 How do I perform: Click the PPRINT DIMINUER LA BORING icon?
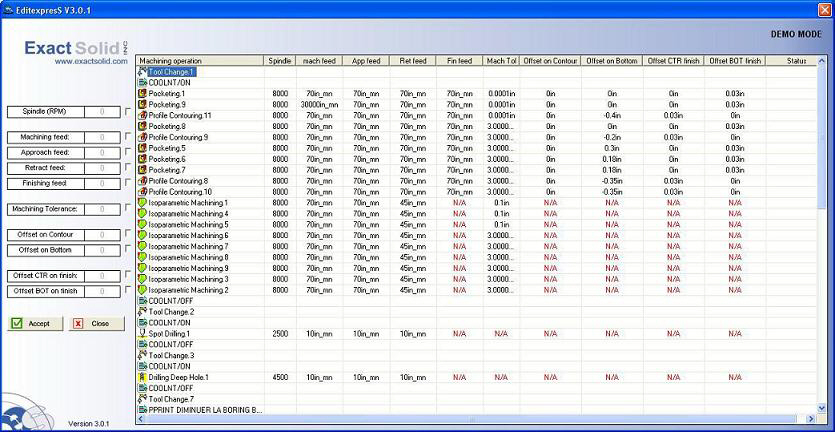(x=142, y=409)
